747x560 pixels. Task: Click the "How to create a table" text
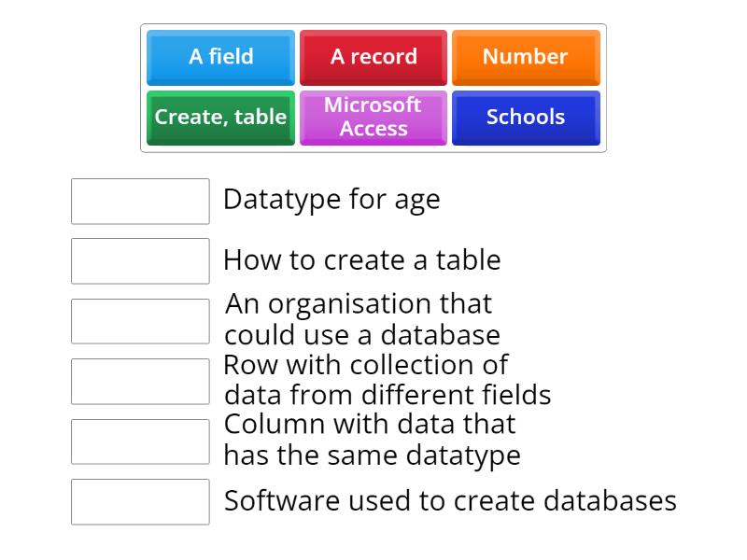361,259
